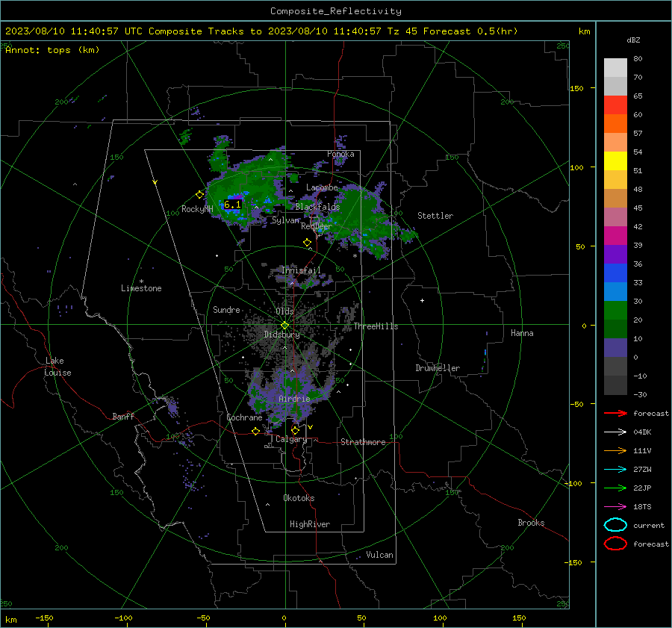Screen dimensions: 672x628
Task: Click the red forecast ellipse legend icon
Action: tap(615, 544)
